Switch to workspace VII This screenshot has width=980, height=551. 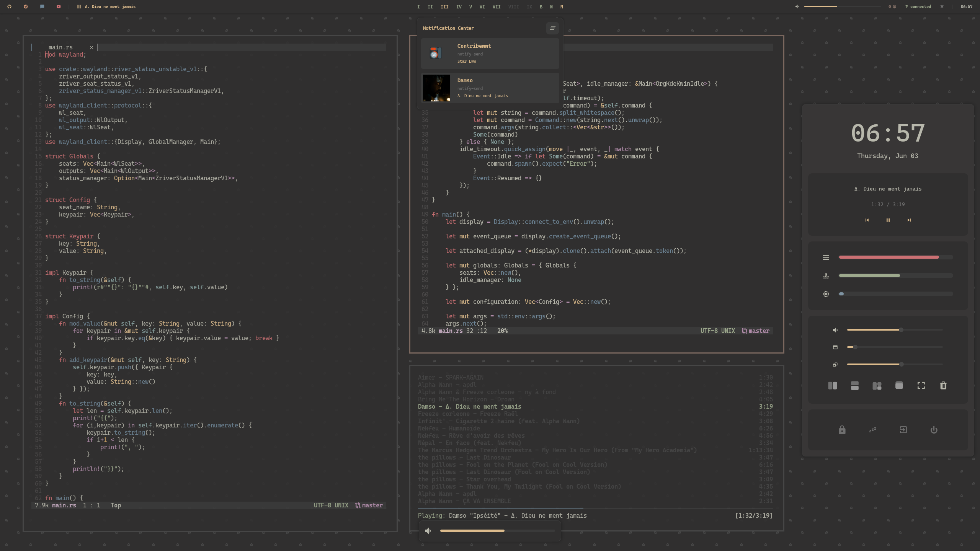click(496, 7)
